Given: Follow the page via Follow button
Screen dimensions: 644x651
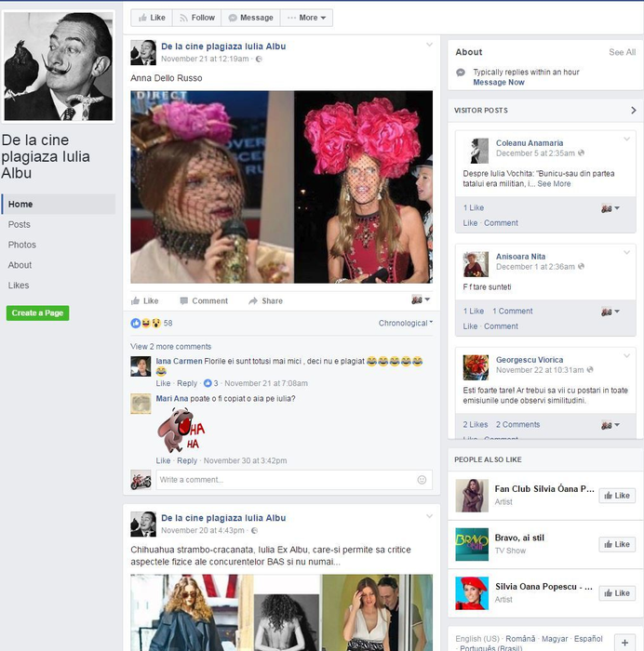Looking at the screenshot, I should (197, 18).
